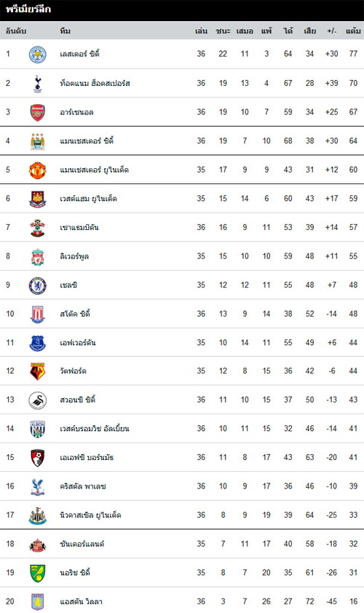Image resolution: width=364 pixels, height=613 pixels.
Task: Click the Crystal Palace eagle crest
Action: click(38, 487)
